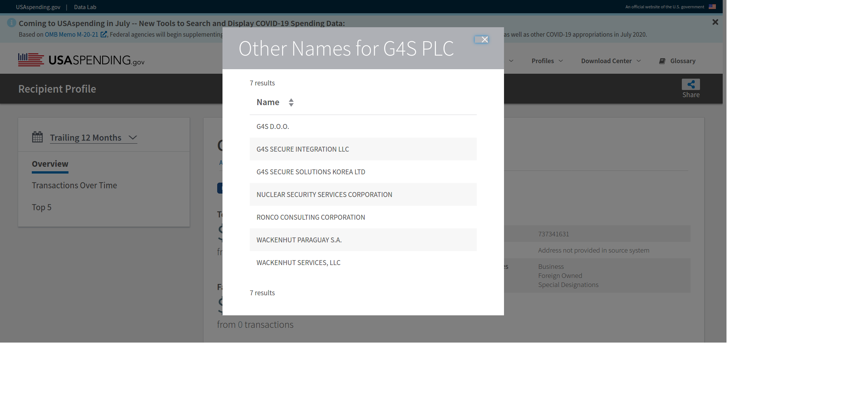Select the G4S D.O.O. row
This screenshot has height=411, width=868.
pyautogui.click(x=363, y=126)
